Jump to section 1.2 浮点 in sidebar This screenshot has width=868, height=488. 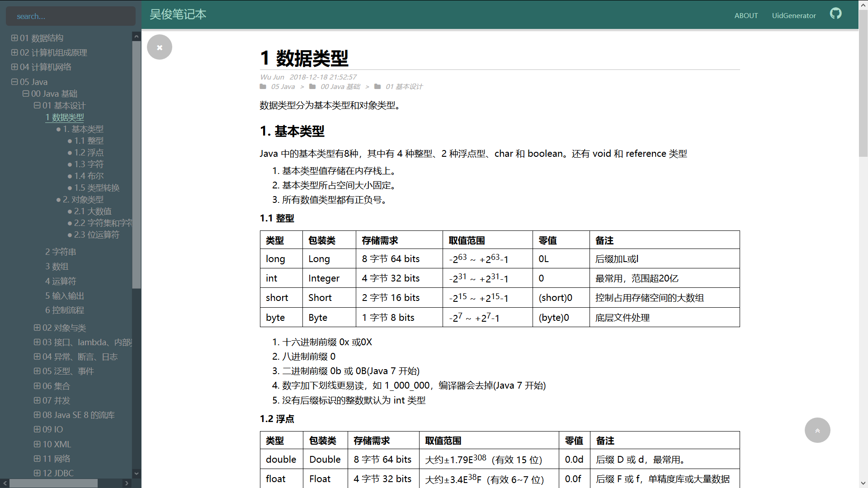(x=89, y=152)
